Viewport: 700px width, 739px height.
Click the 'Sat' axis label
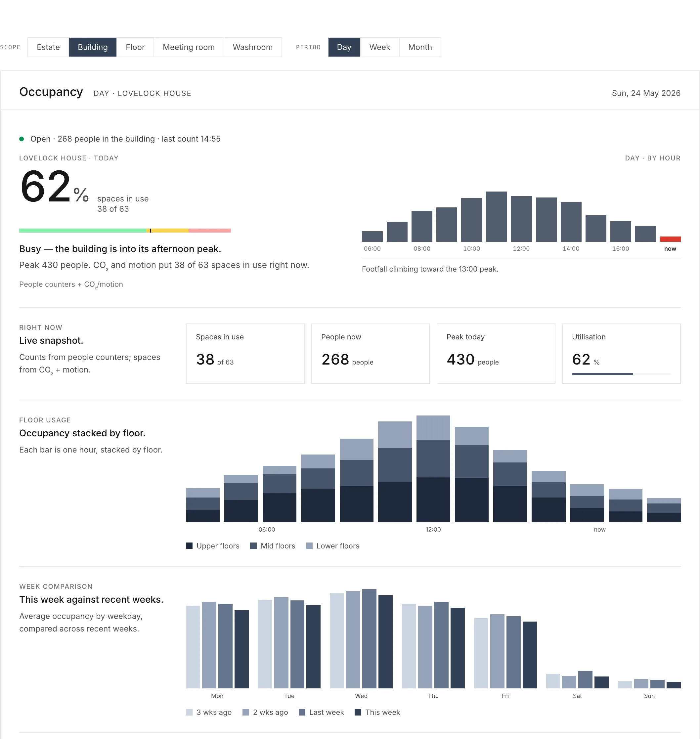tap(577, 696)
